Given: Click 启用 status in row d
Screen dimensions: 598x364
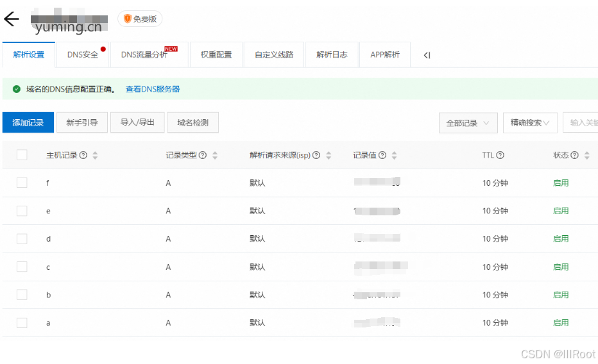Looking at the screenshot, I should (561, 239).
